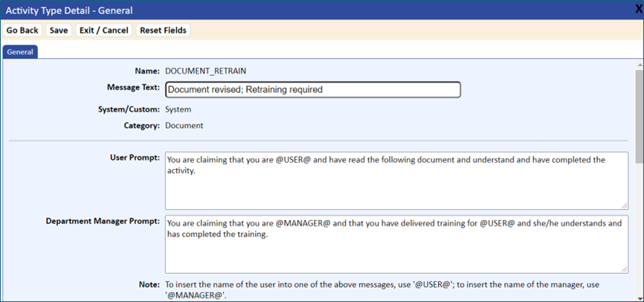Click inside the User Prompt text area
Viewport: 644px width, 302px height.
(x=396, y=181)
